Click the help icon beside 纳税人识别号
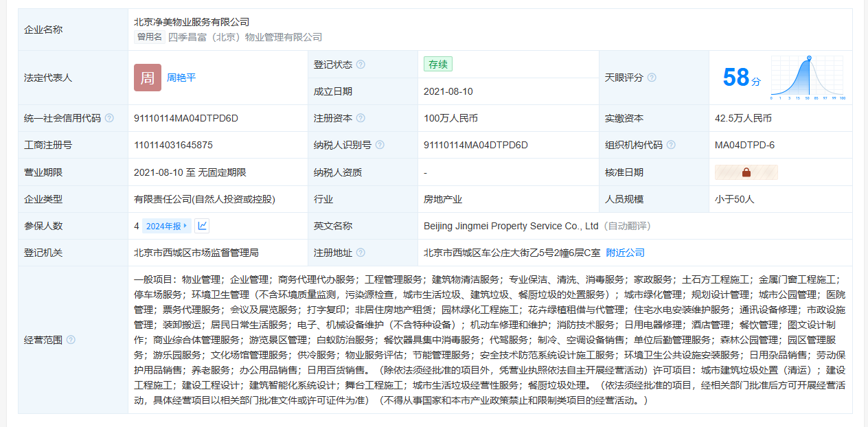The height and width of the screenshot is (427, 868). click(380, 145)
